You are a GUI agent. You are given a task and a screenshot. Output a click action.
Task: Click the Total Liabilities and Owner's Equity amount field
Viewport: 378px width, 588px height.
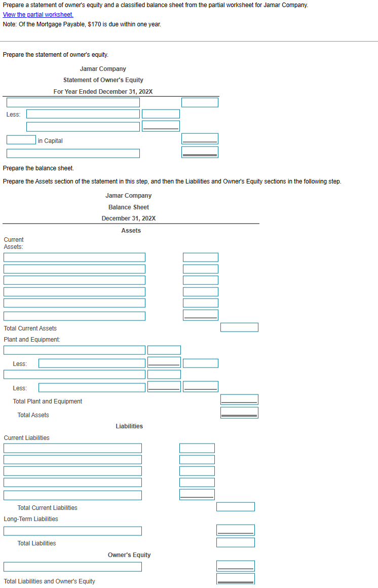point(235,578)
